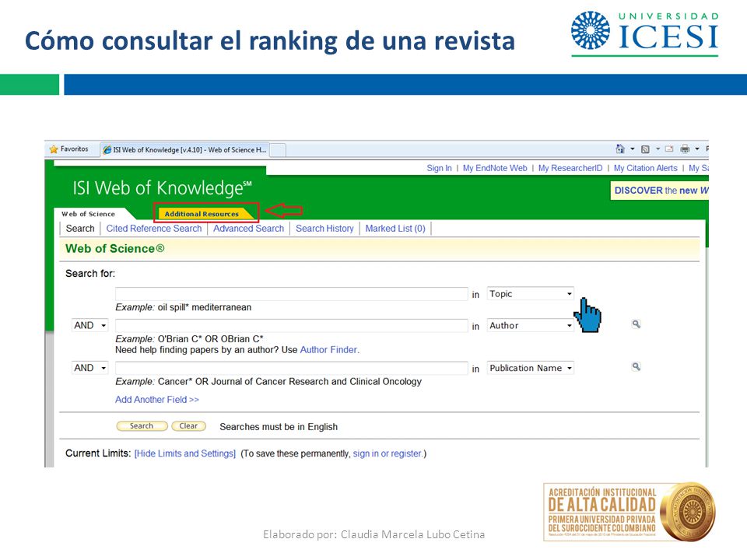Click the Search button
747x560 pixels.
[142, 425]
